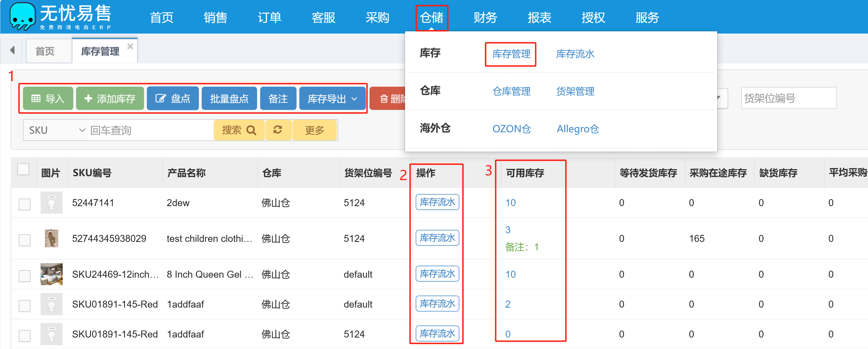Click 库存流水 button for 2dew row
The height and width of the screenshot is (349, 868).
(x=437, y=202)
